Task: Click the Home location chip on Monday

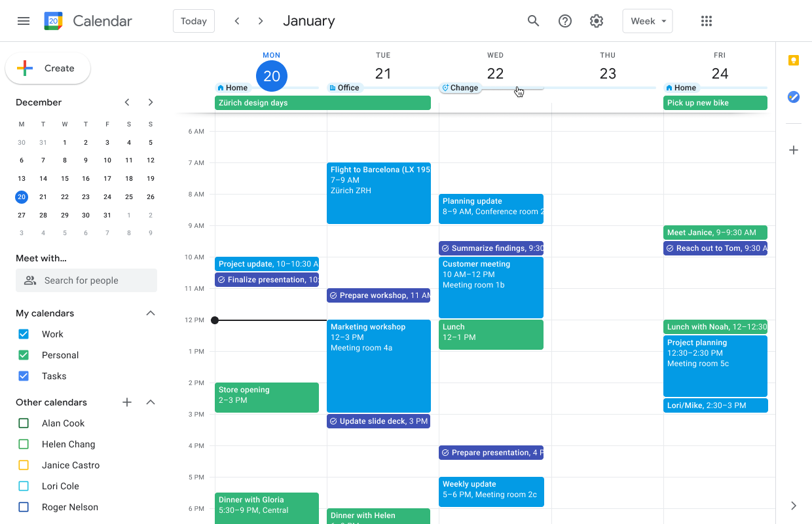Action: 232,88
